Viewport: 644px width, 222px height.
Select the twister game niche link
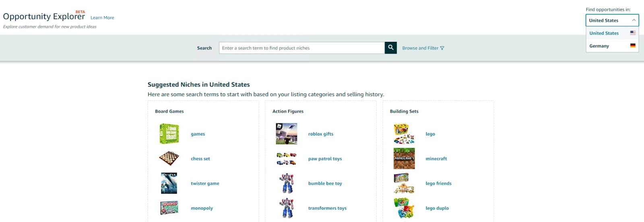pos(205,183)
